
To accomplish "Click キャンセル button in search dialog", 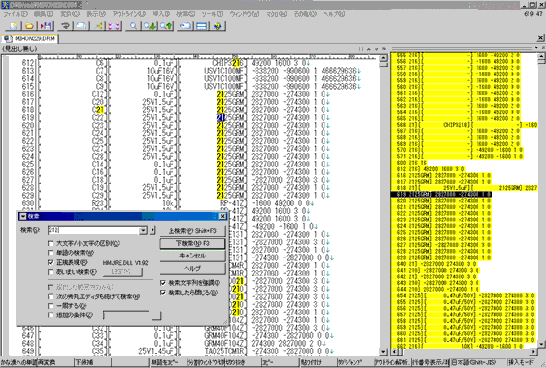I will pyautogui.click(x=192, y=256).
